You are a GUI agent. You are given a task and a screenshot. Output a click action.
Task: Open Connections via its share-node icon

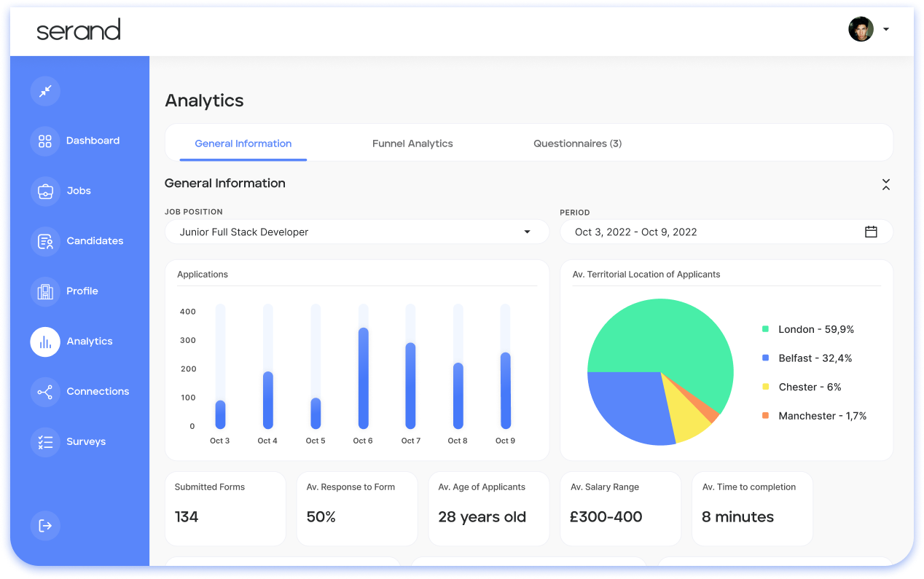[45, 392]
